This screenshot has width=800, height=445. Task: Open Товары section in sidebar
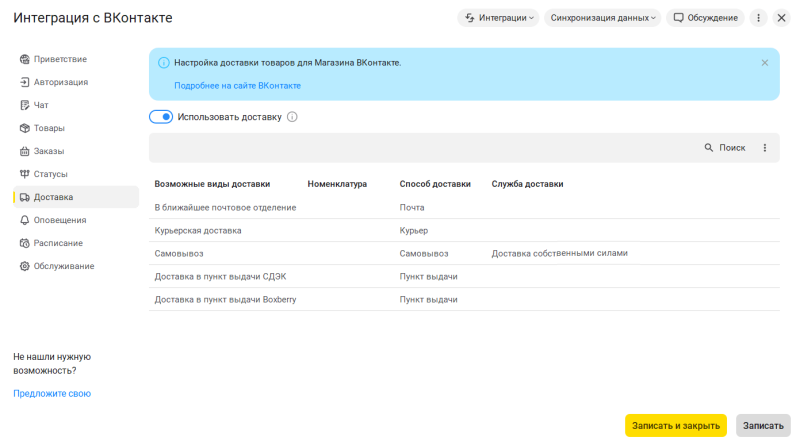tap(49, 128)
